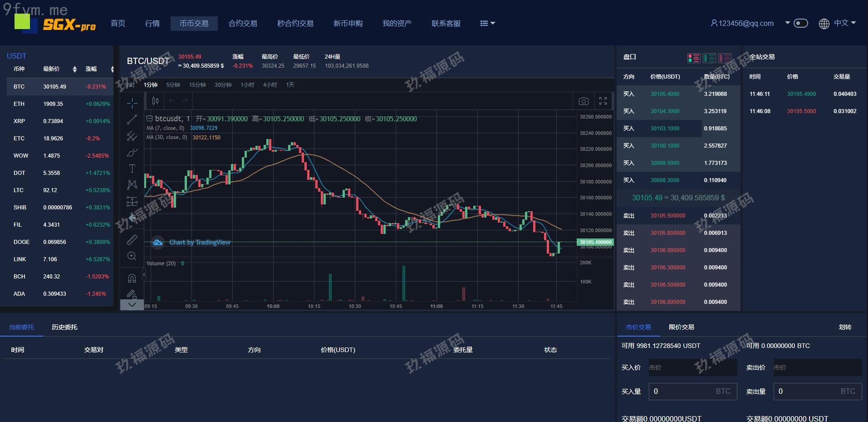Expand the list menu in the navigation bar
The width and height of the screenshot is (868, 422).
click(487, 23)
